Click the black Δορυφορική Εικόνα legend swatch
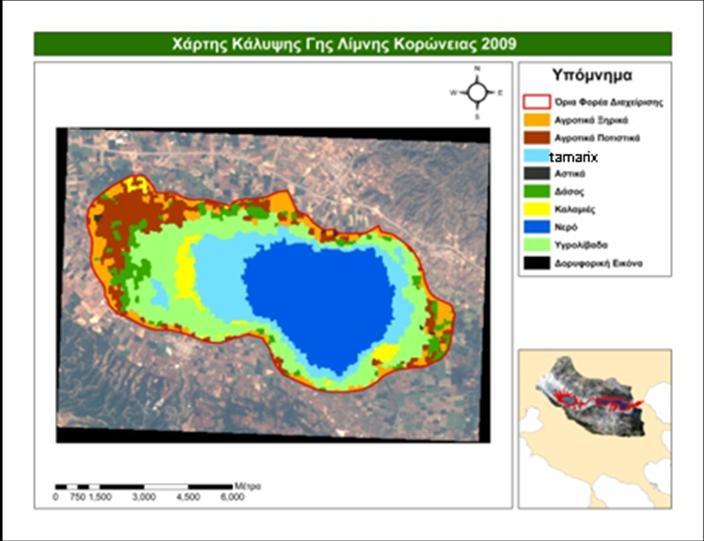Image resolution: width=704 pixels, height=541 pixels. tap(537, 263)
